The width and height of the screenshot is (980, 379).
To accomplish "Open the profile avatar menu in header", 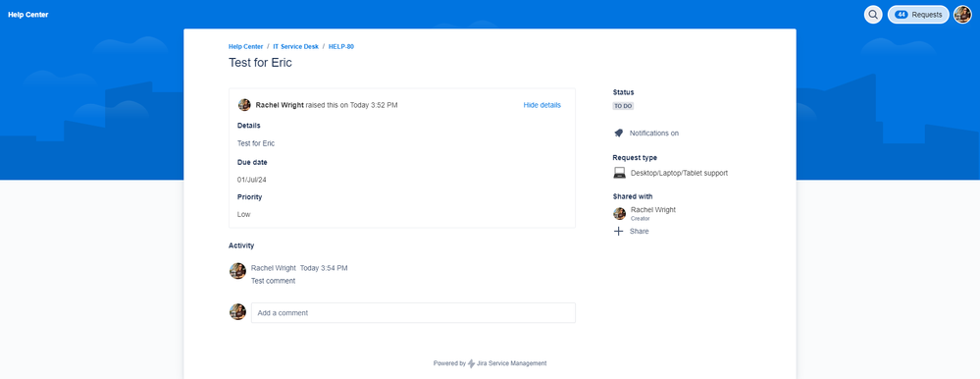I will click(962, 15).
